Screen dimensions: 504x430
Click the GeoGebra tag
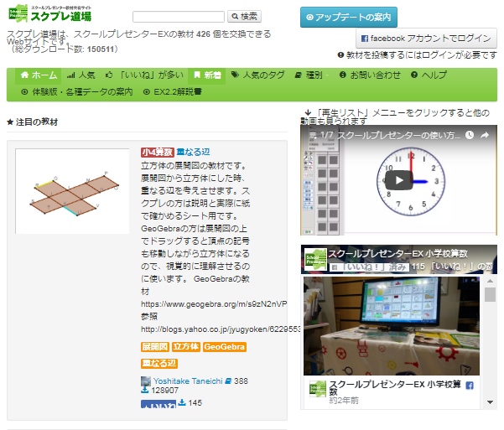tap(225, 347)
